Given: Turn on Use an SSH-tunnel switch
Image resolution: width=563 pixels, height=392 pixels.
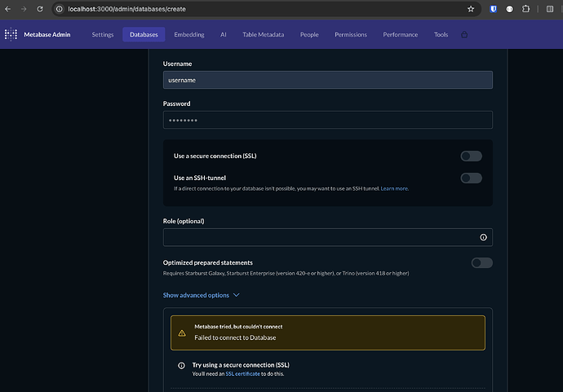Looking at the screenshot, I should (471, 178).
